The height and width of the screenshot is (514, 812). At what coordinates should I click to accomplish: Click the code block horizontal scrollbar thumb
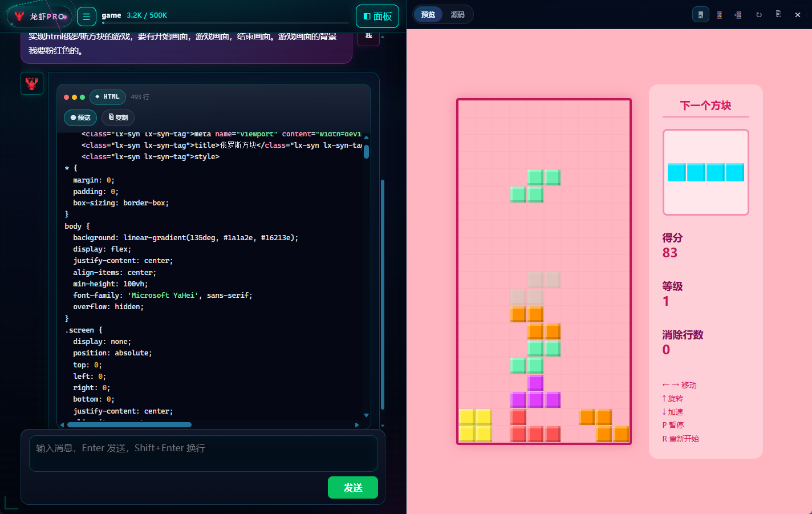click(x=129, y=424)
